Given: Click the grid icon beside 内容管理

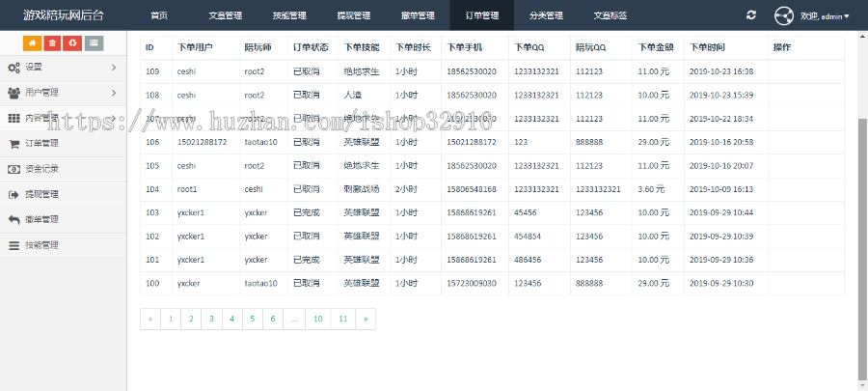Looking at the screenshot, I should click(x=14, y=118).
